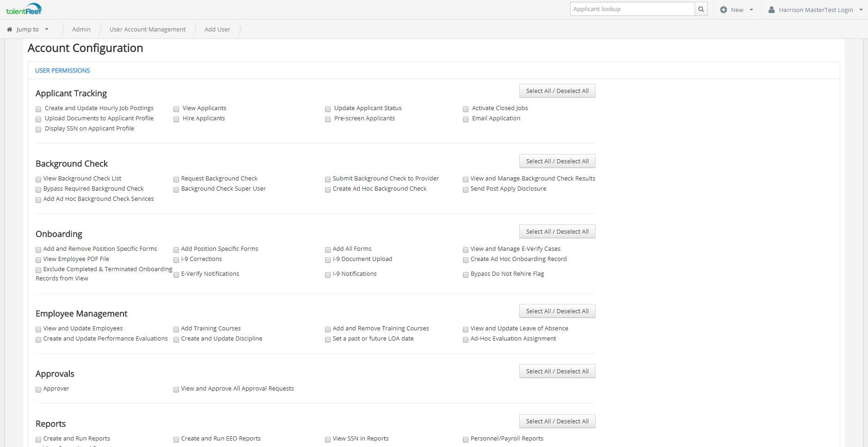Viewport: 868px width, 447px height.
Task: Enable the View Applicants checkbox
Action: click(x=176, y=109)
